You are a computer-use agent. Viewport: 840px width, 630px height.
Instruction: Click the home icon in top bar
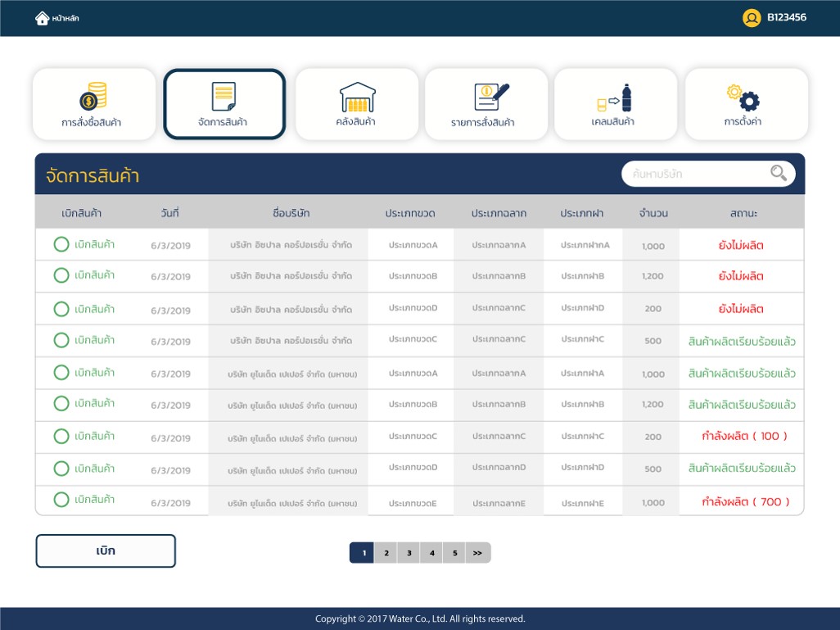42,18
